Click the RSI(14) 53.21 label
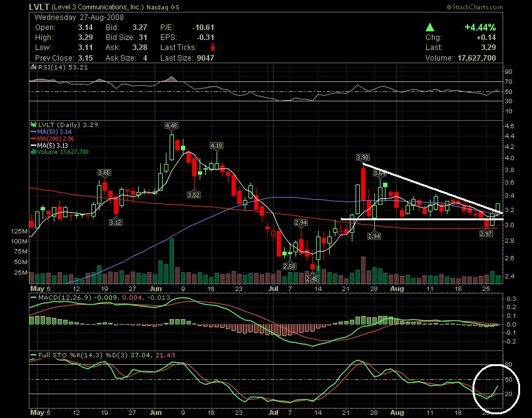 click(63, 67)
